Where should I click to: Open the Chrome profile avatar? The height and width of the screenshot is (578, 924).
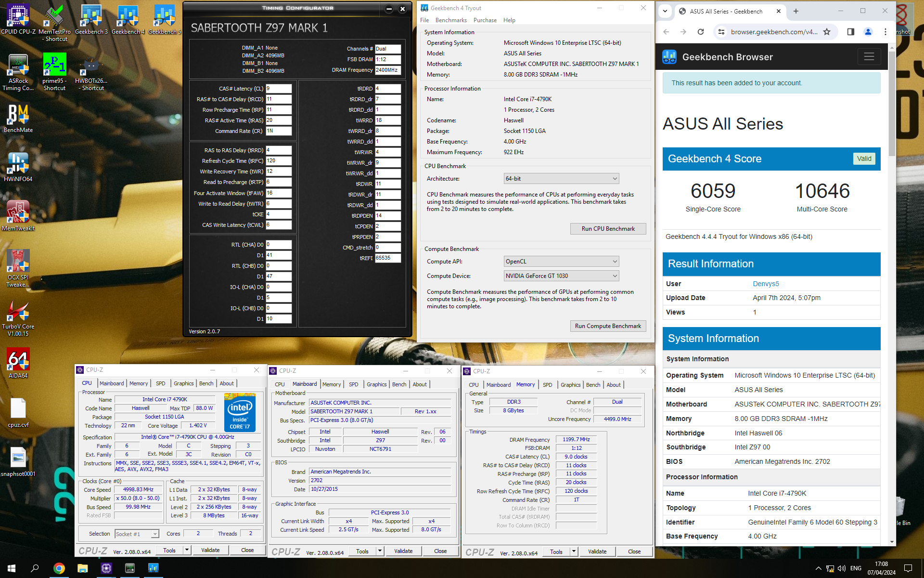(868, 32)
